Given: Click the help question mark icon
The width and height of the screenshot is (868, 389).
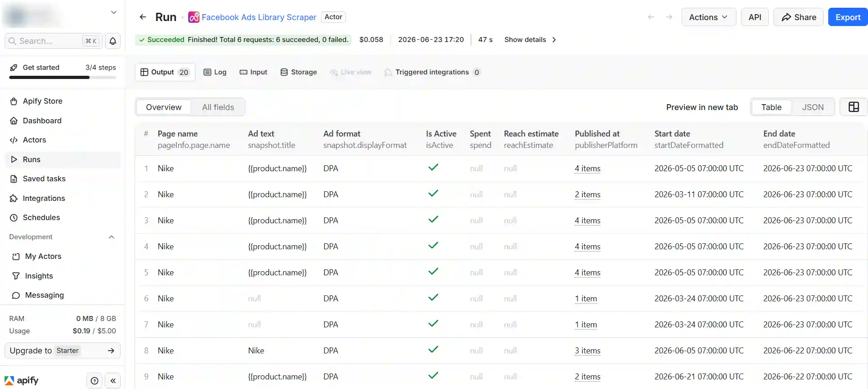Looking at the screenshot, I should (95, 380).
